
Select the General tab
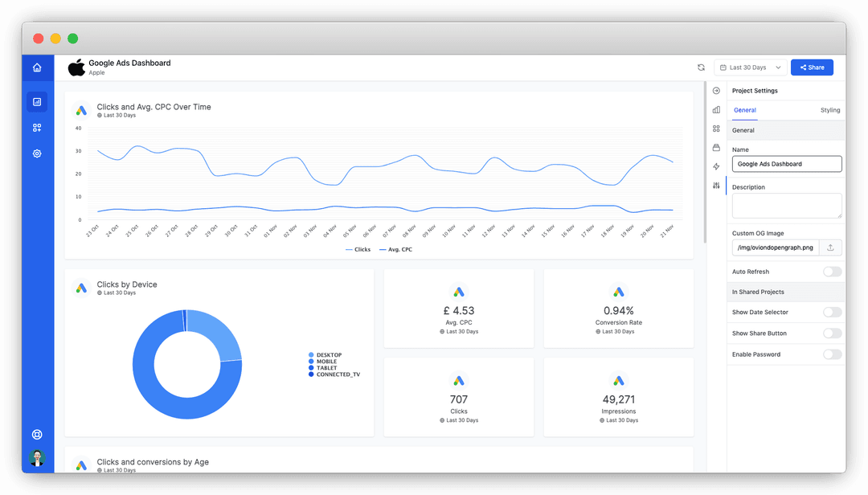(x=745, y=110)
